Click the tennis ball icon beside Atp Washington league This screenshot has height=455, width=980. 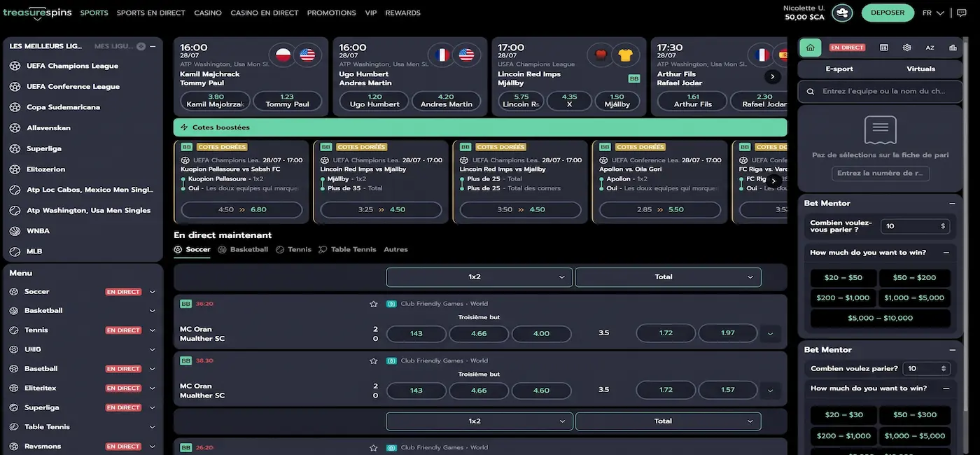15,210
